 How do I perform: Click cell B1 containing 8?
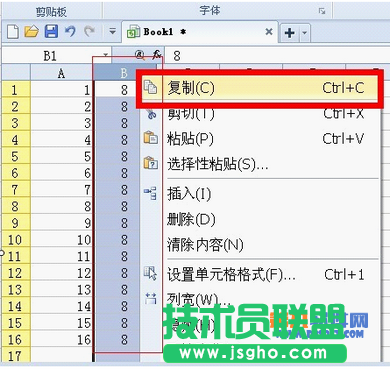(x=117, y=89)
